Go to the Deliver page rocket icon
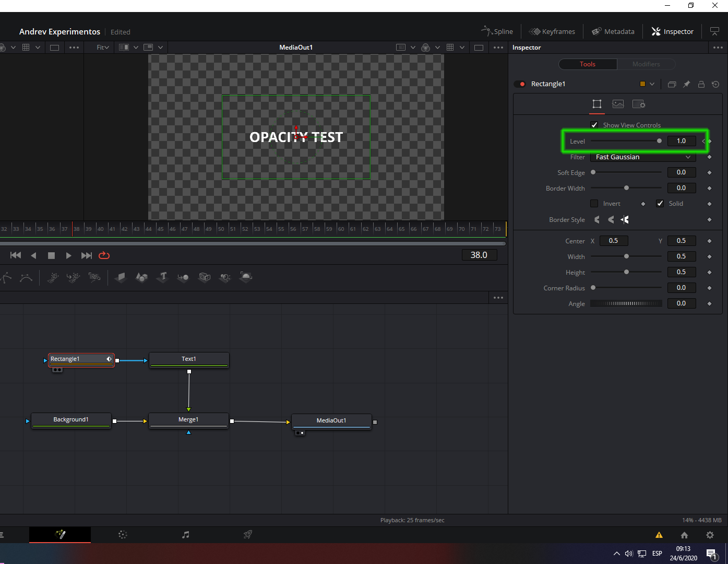The width and height of the screenshot is (728, 564). click(x=248, y=535)
